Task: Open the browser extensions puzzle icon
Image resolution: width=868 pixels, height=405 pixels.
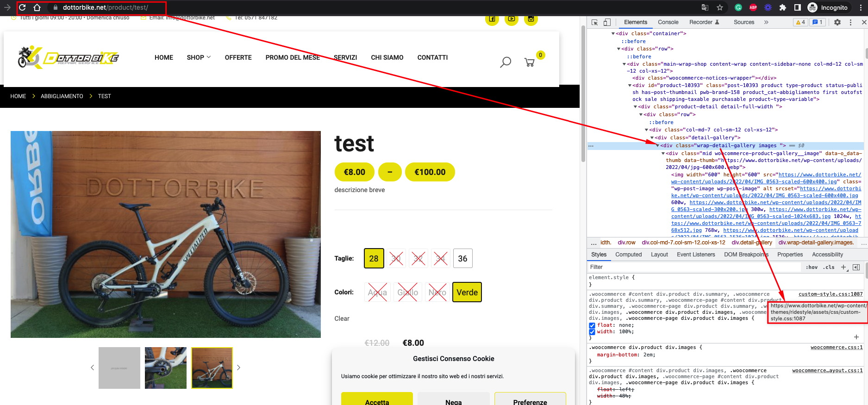Action: point(783,7)
